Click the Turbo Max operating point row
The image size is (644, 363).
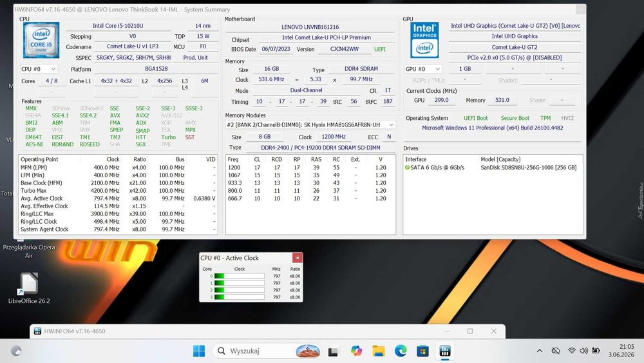coord(118,191)
